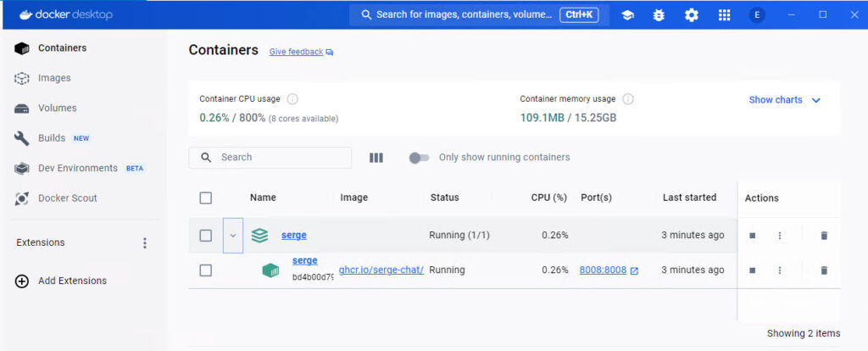This screenshot has width=868, height=351.
Task: Click Showing 2 items text
Action: click(x=804, y=334)
